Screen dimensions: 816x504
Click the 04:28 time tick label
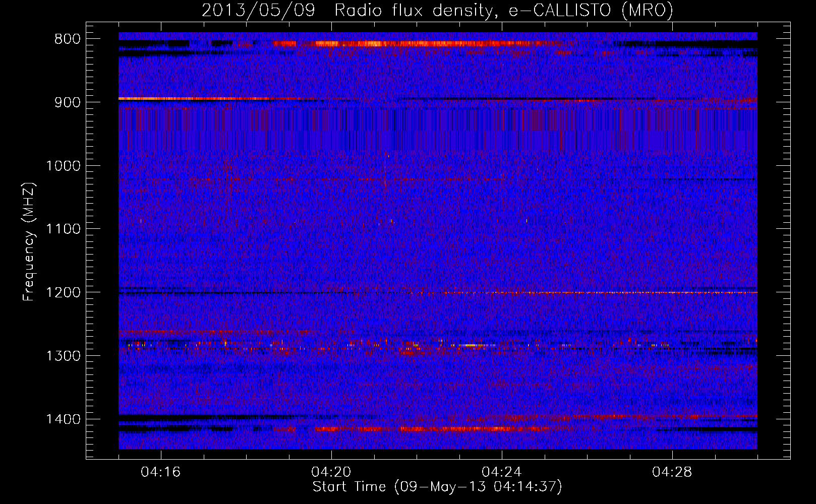click(x=672, y=472)
